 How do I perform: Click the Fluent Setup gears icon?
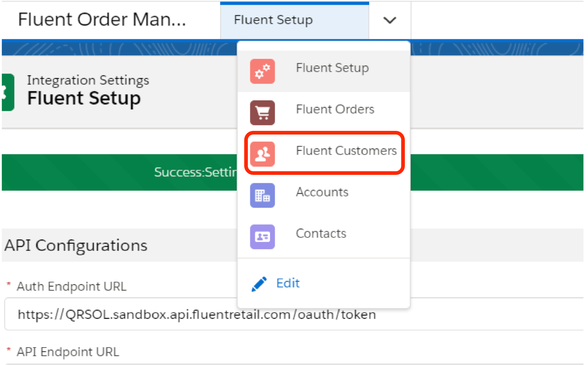pyautogui.click(x=262, y=72)
